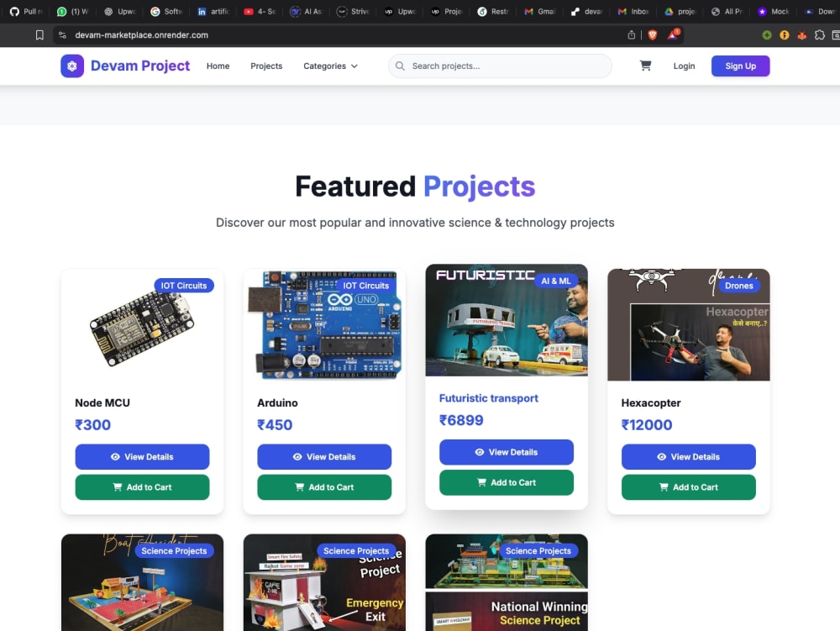840x631 pixels.
Task: Open site settings icon beside the URL
Action: click(x=63, y=34)
